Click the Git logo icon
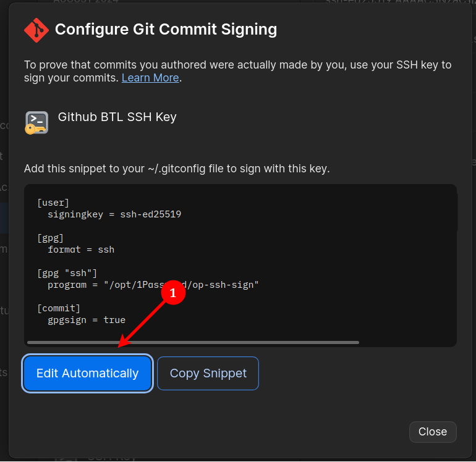This screenshot has width=476, height=462. (36, 30)
